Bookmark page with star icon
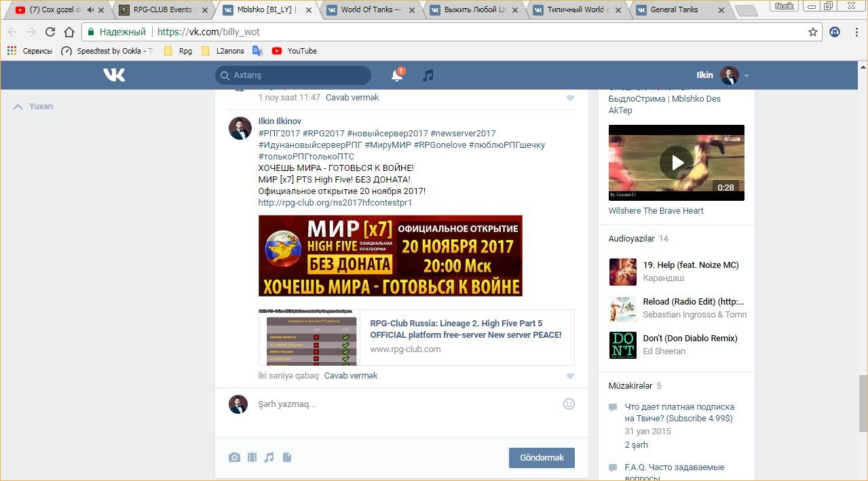The height and width of the screenshot is (481, 868). (x=812, y=32)
